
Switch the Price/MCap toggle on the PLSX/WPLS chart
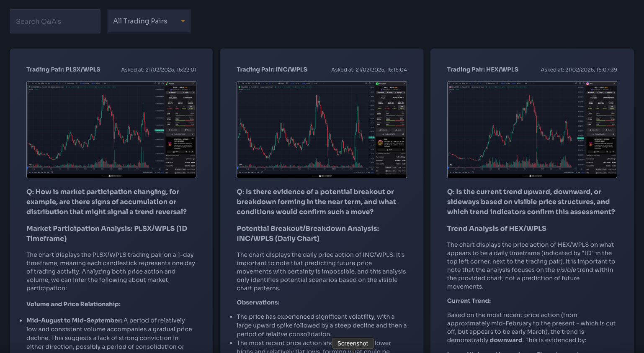coord(84,83)
